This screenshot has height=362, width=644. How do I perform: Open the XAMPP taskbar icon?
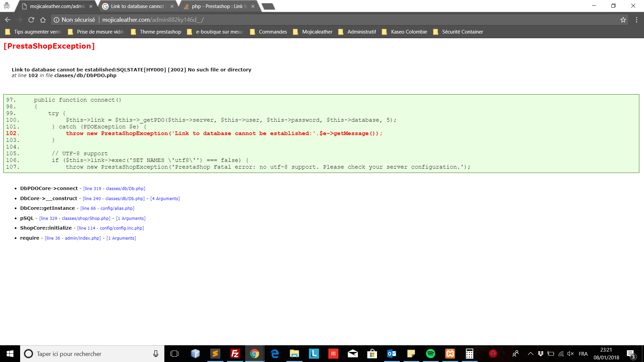[x=450, y=354]
